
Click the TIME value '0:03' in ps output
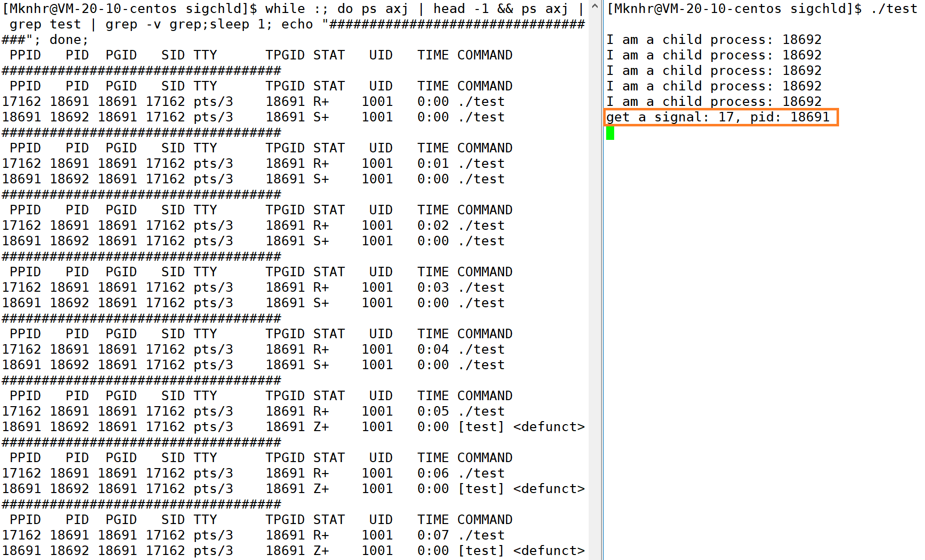[433, 288]
